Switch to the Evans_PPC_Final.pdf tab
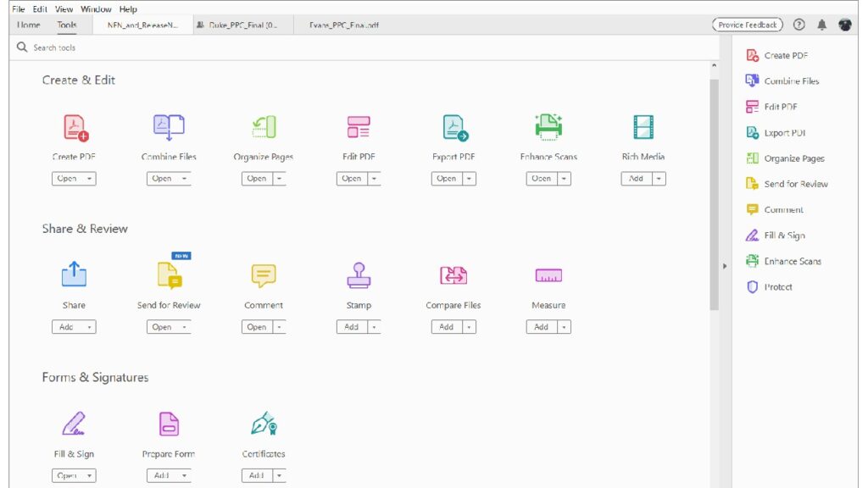868x488 pixels. 344,25
